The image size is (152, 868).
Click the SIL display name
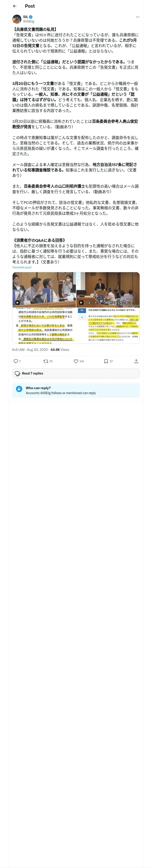[x=26, y=17]
